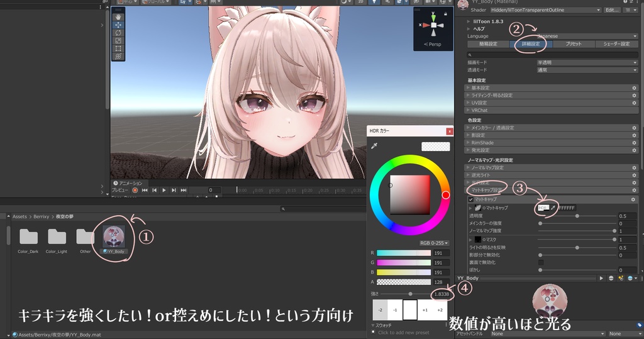
Task: Play the YY_Body material preview
Action: pos(601,278)
